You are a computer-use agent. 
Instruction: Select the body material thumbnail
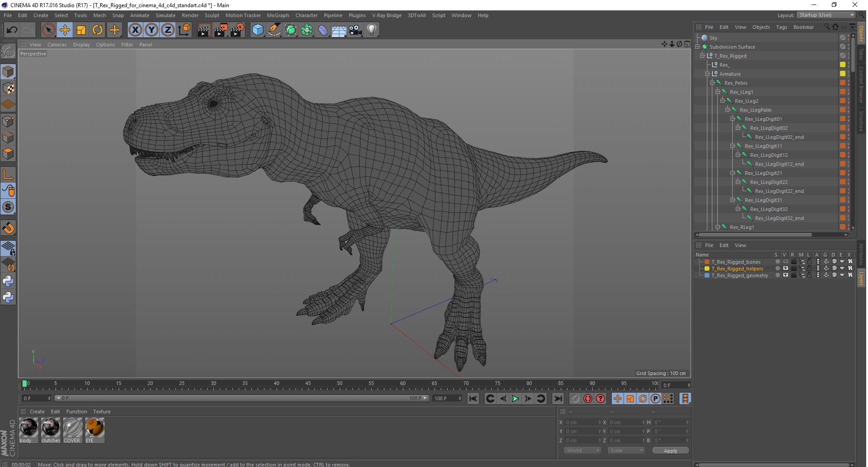pyautogui.click(x=28, y=430)
